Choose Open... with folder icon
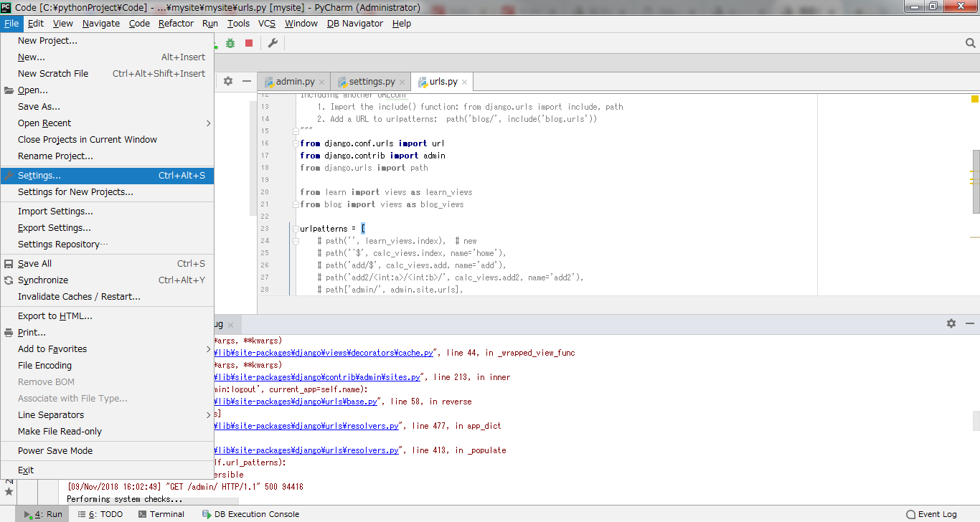This screenshot has height=522, width=980. (107, 90)
